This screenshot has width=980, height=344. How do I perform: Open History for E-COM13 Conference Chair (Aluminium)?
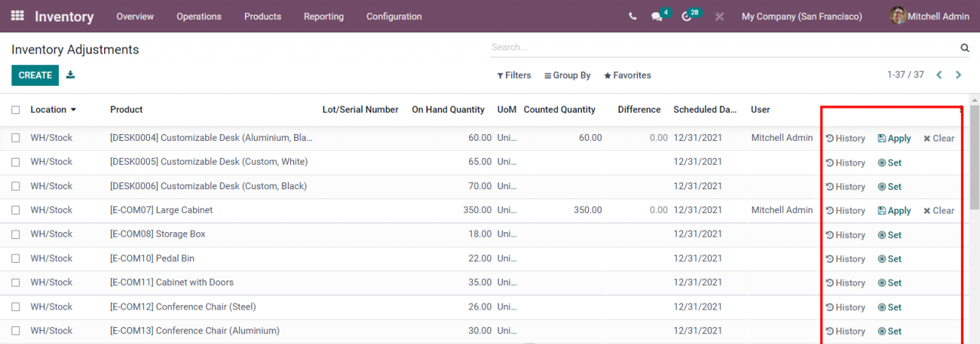(x=845, y=332)
